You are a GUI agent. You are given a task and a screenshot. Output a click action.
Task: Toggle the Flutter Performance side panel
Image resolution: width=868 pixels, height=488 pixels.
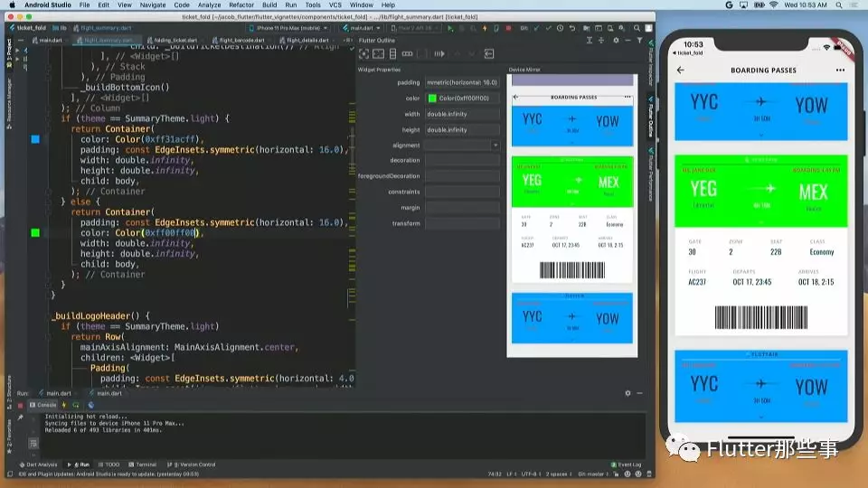click(x=651, y=175)
